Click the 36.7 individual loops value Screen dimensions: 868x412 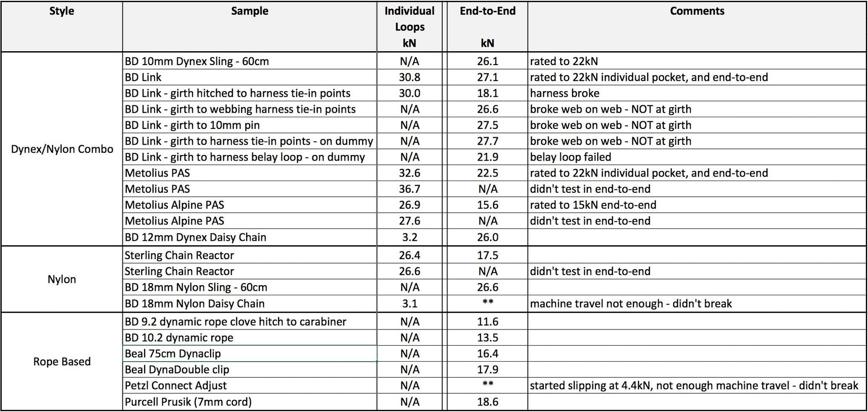pos(409,189)
